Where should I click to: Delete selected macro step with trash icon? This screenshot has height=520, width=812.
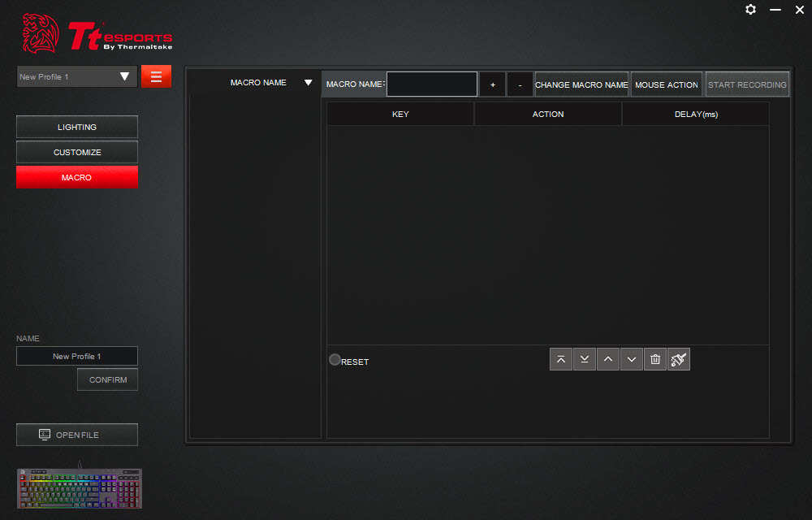[x=655, y=359]
